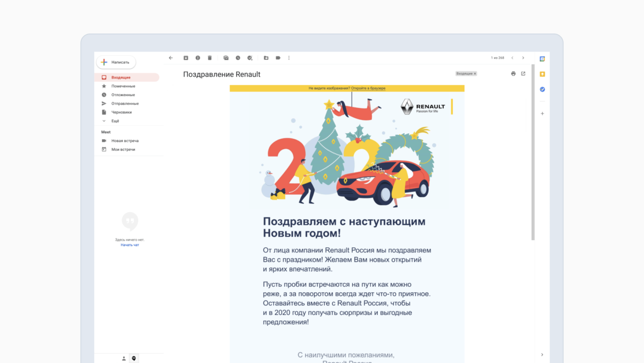The width and height of the screenshot is (644, 363).
Task: Mark the message as unread
Action: [226, 58]
